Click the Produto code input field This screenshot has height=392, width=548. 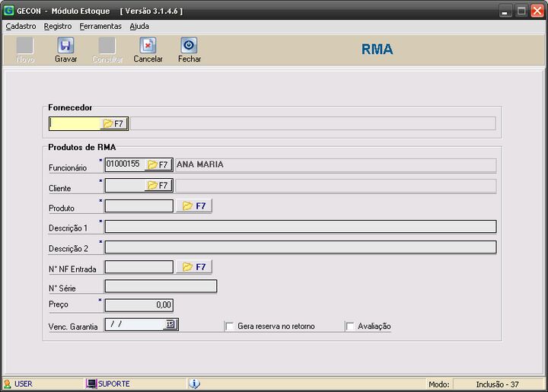[x=139, y=206]
